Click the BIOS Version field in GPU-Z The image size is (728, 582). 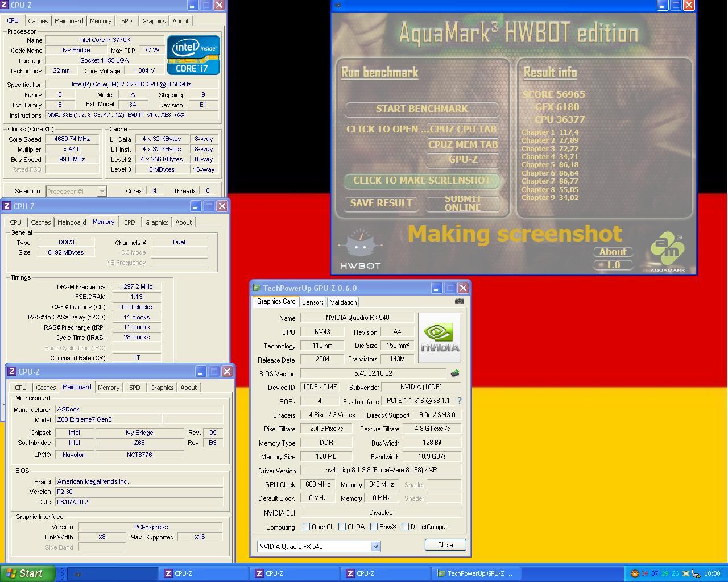pyautogui.click(x=373, y=373)
